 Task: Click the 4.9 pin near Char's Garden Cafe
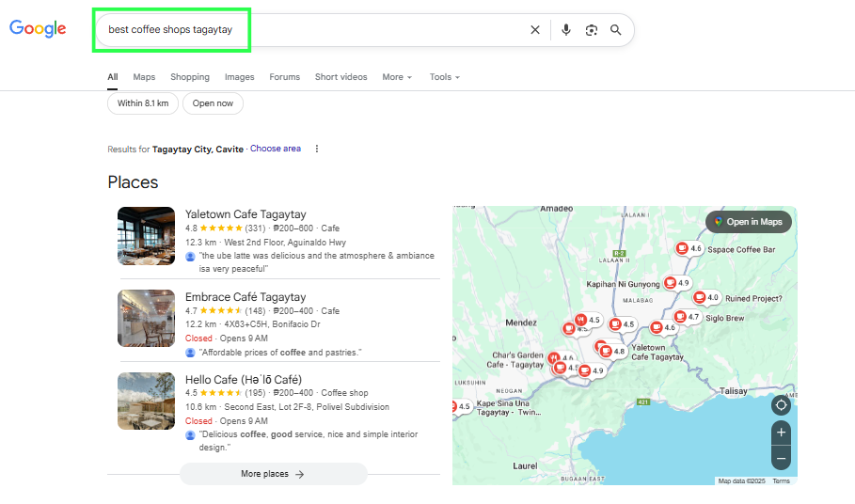click(x=591, y=370)
